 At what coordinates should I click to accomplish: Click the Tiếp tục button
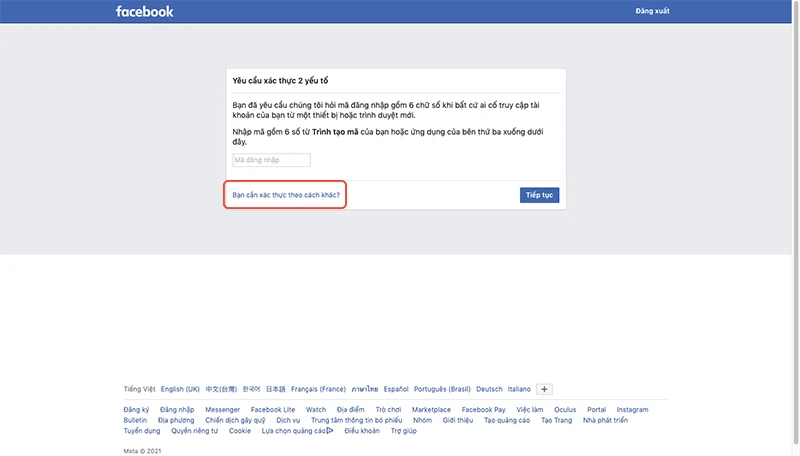[539, 195]
